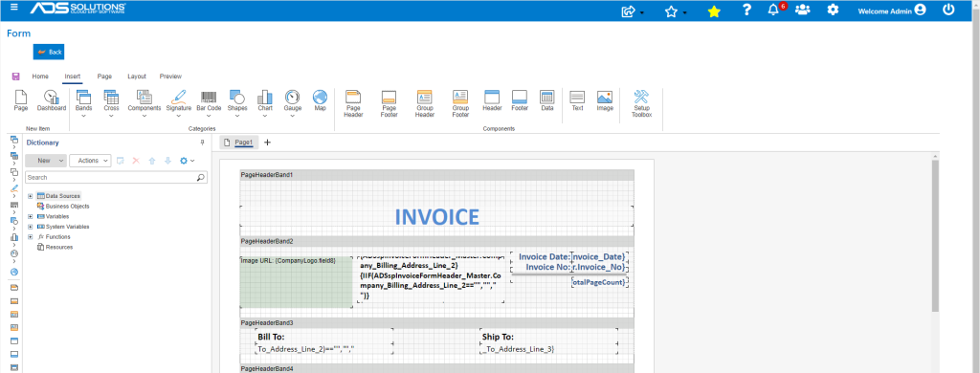Expand the System Variables tree node
The image size is (980, 373).
(30, 227)
